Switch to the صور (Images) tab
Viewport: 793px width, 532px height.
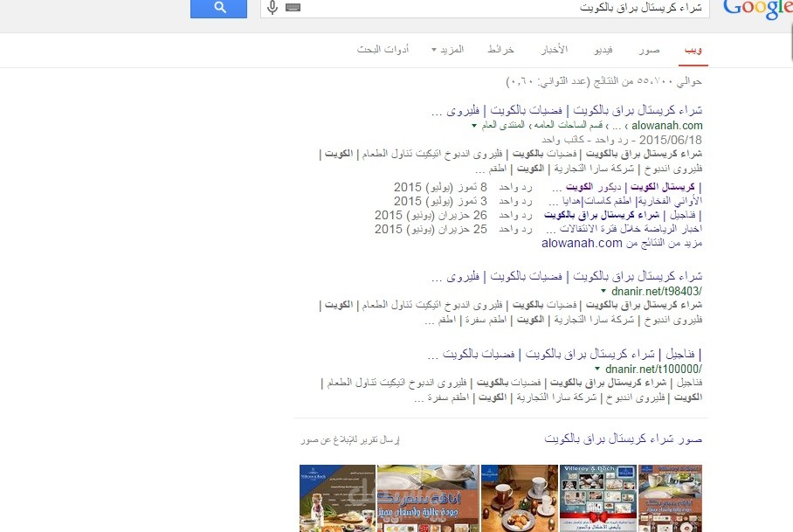tap(650, 50)
